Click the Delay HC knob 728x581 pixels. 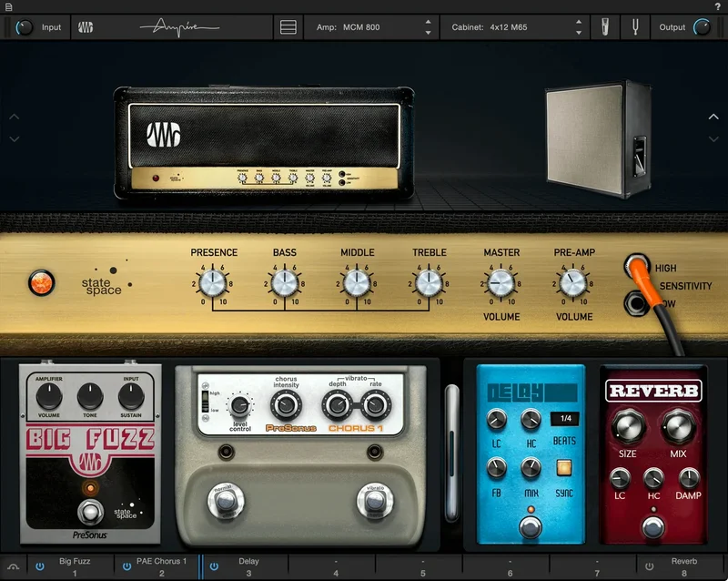click(531, 419)
